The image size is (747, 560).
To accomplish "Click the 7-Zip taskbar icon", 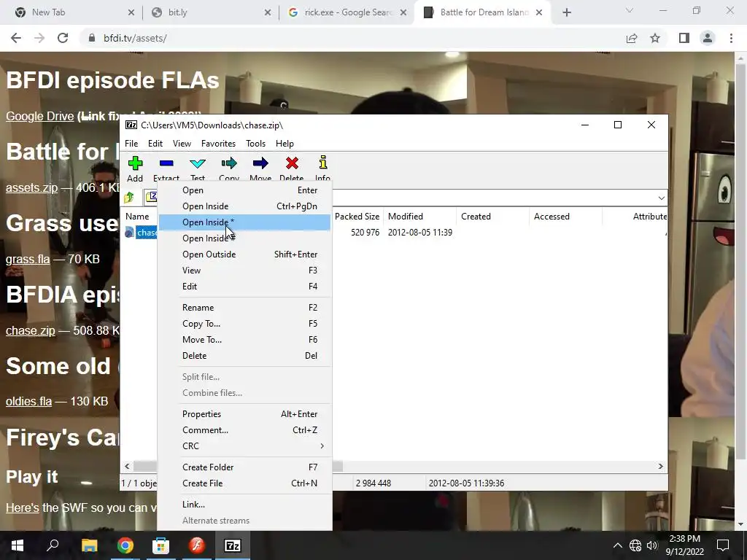I will [233, 545].
